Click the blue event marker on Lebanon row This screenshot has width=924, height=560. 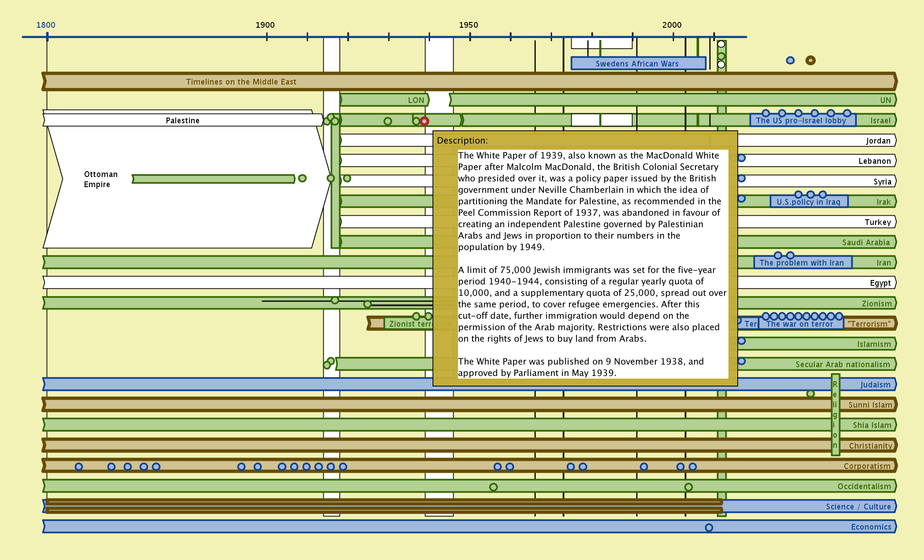[x=742, y=158]
